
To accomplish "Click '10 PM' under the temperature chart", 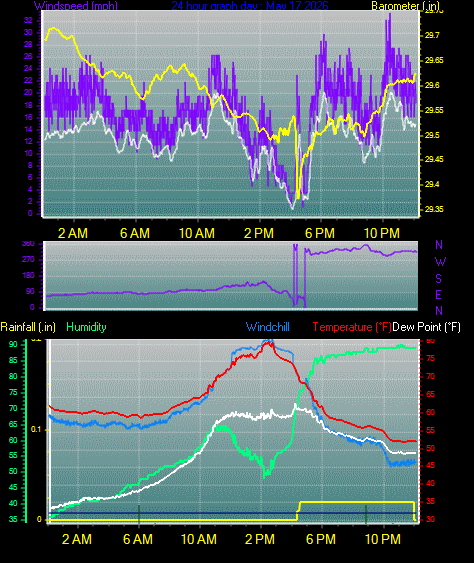I will [x=383, y=539].
